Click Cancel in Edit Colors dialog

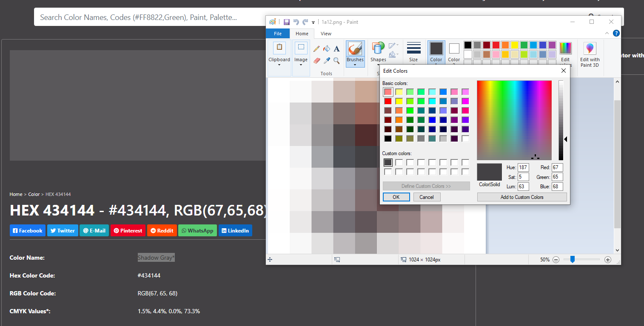coord(426,197)
